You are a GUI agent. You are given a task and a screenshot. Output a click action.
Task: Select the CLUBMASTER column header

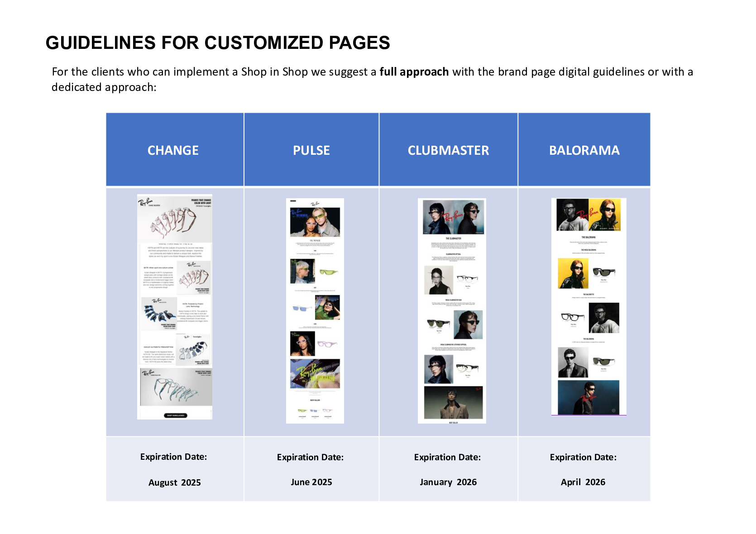point(448,150)
